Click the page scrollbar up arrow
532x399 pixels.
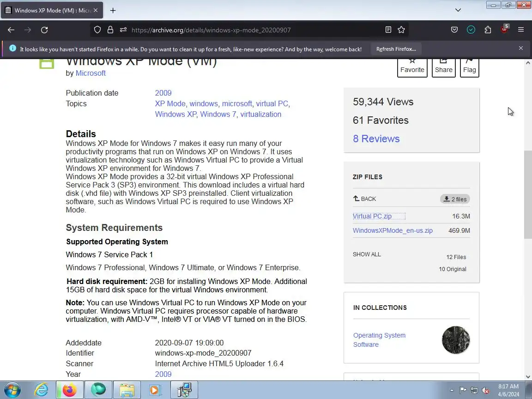528,63
